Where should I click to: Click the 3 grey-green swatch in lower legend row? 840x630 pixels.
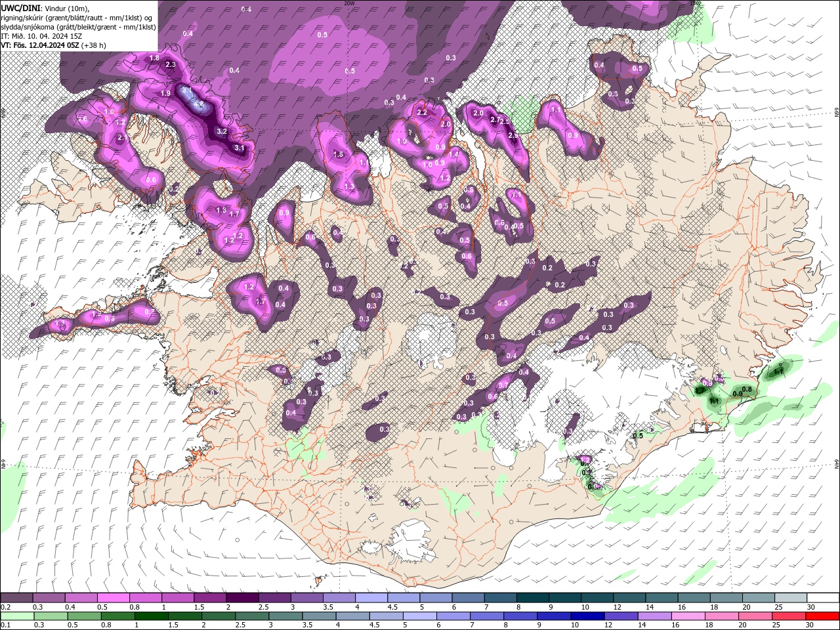point(285,616)
